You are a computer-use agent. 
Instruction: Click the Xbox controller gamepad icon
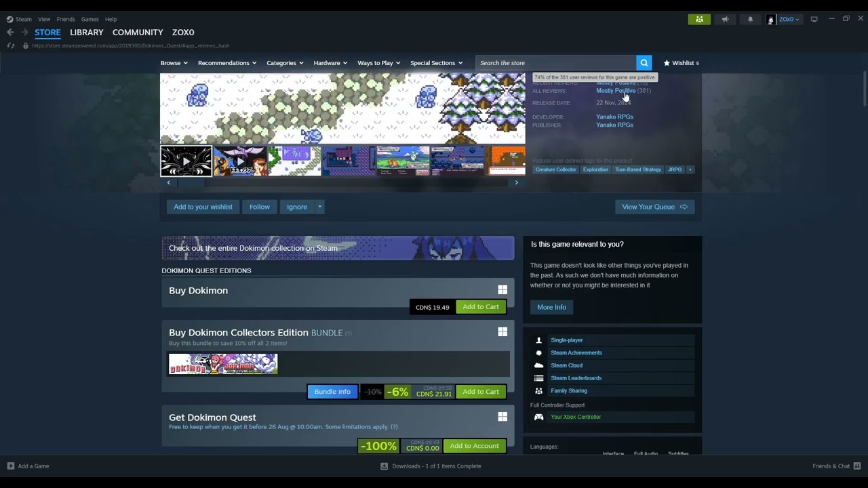538,417
